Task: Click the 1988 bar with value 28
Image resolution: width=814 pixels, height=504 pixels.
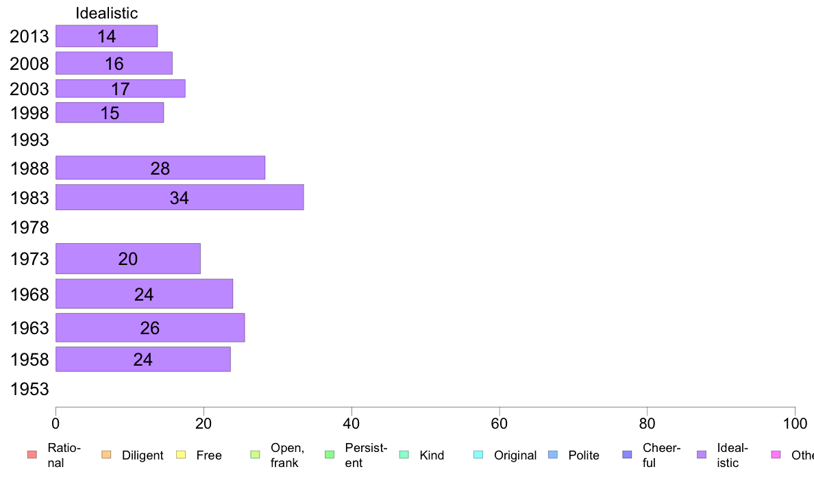Action: [x=160, y=168]
